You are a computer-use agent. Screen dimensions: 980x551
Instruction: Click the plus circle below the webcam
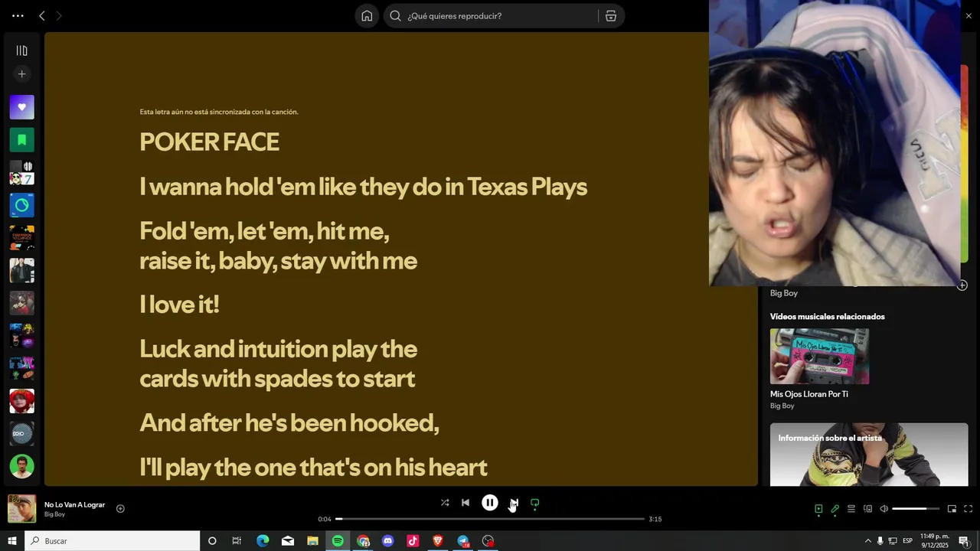click(962, 285)
